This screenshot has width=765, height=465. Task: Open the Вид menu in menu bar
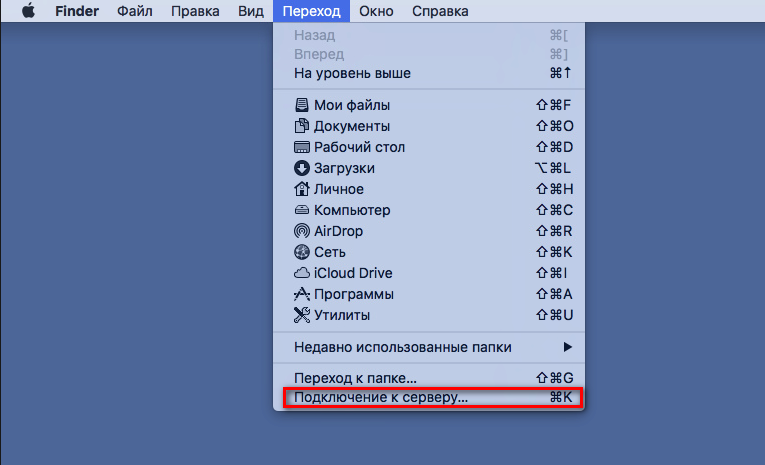(x=252, y=11)
